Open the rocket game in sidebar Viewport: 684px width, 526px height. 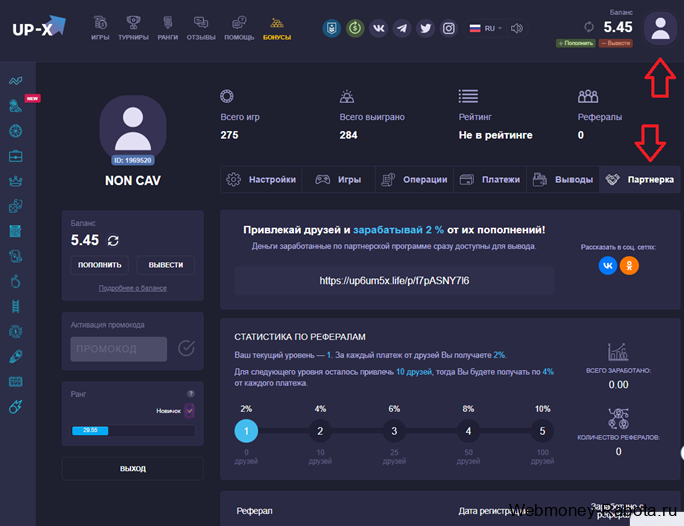16,357
